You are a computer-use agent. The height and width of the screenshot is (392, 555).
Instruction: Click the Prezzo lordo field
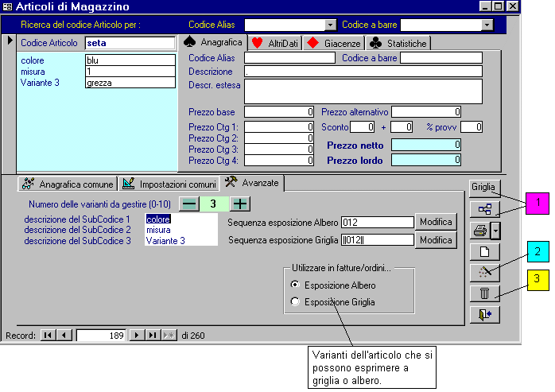pyautogui.click(x=426, y=160)
